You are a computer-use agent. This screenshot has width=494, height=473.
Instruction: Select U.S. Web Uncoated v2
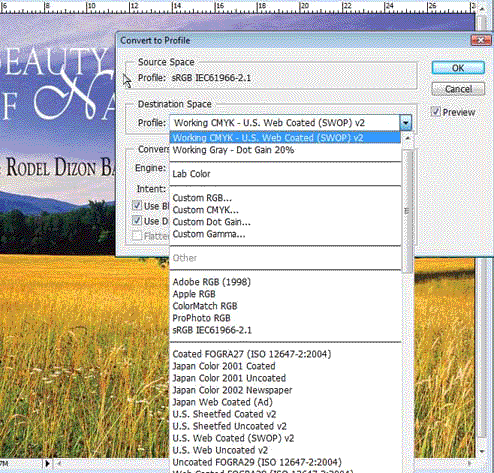coord(285,450)
